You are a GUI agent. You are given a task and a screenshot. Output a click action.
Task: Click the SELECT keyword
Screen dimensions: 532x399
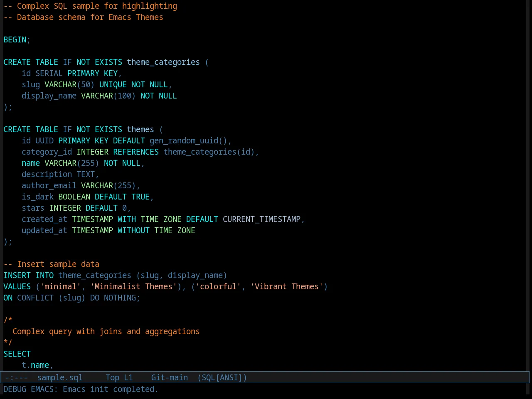(x=17, y=354)
